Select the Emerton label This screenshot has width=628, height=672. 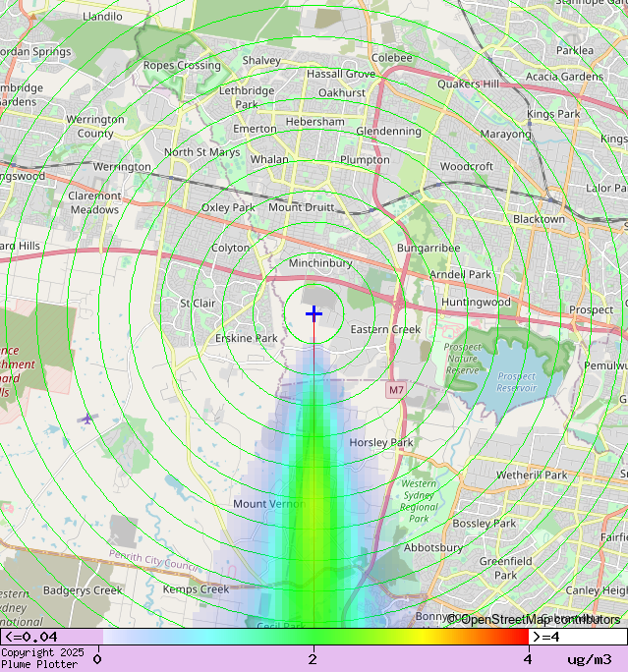point(255,129)
